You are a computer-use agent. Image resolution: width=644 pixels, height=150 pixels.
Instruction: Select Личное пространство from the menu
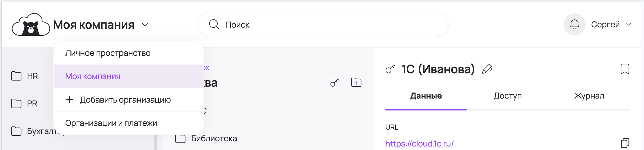pyautogui.click(x=108, y=53)
